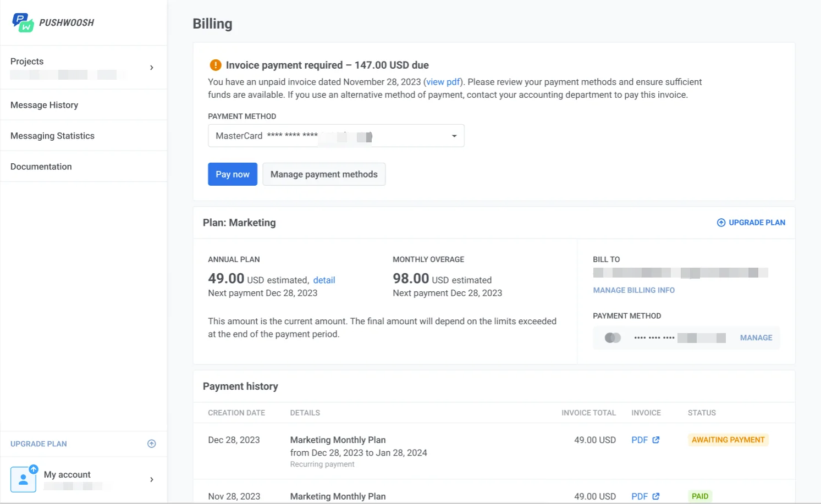Open the MasterCard payment method dropdown
The height and width of the screenshot is (504, 821).
[x=454, y=136]
